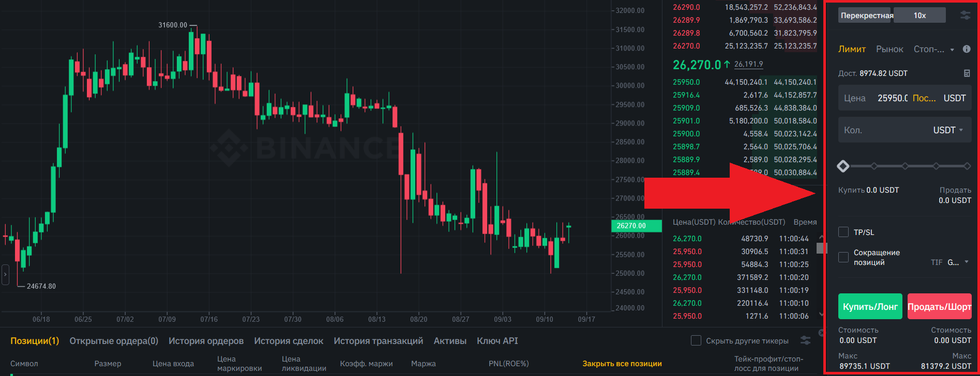
Task: Click the slider handle at 0%
Action: click(843, 166)
